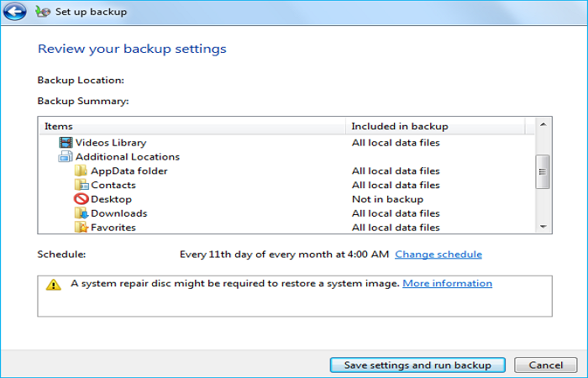
Task: Click the yellow warning icon
Action: click(x=54, y=285)
